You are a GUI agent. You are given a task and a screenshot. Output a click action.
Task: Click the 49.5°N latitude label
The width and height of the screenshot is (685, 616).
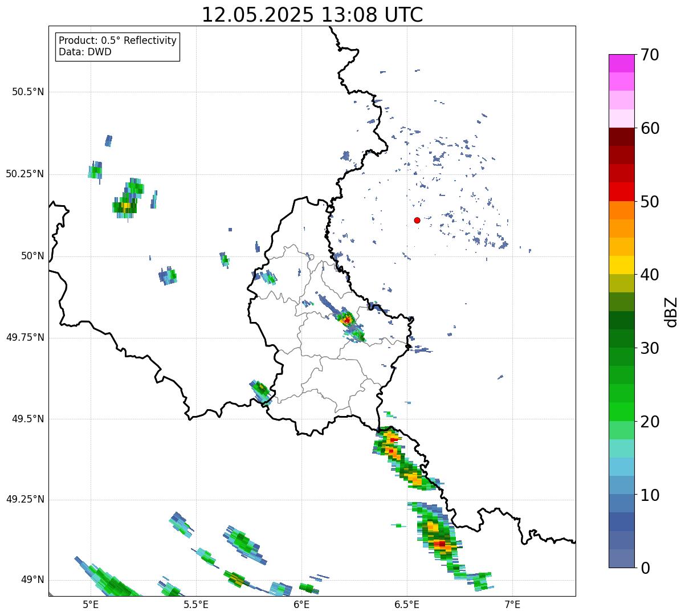(27, 419)
